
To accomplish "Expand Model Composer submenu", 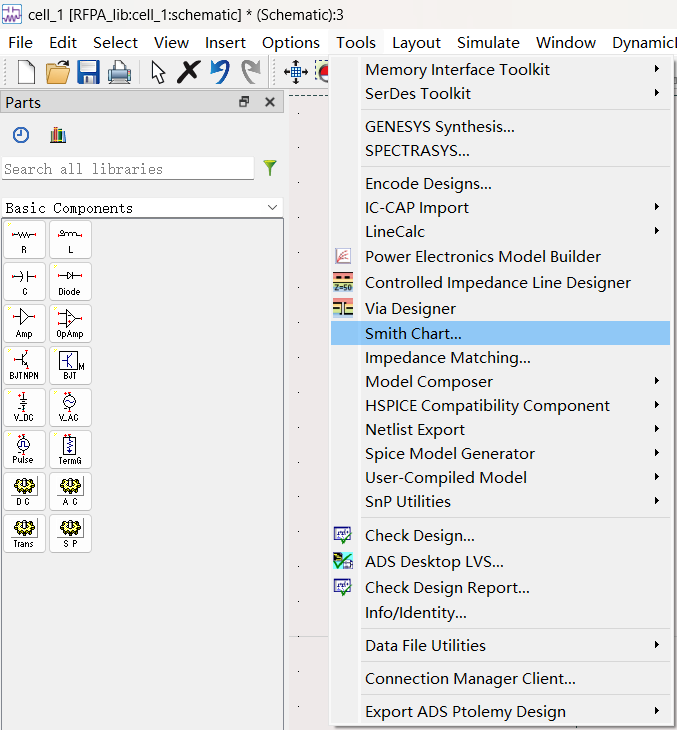I will pyautogui.click(x=501, y=382).
